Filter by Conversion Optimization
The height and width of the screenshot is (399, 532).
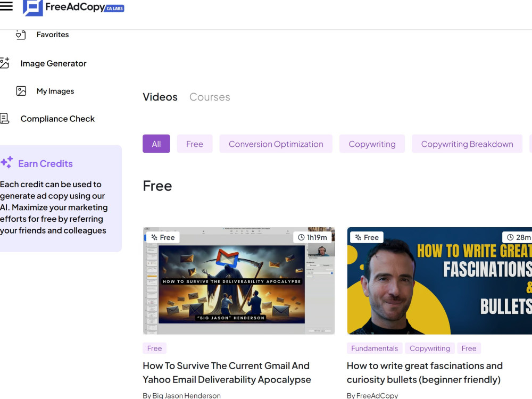[276, 144]
